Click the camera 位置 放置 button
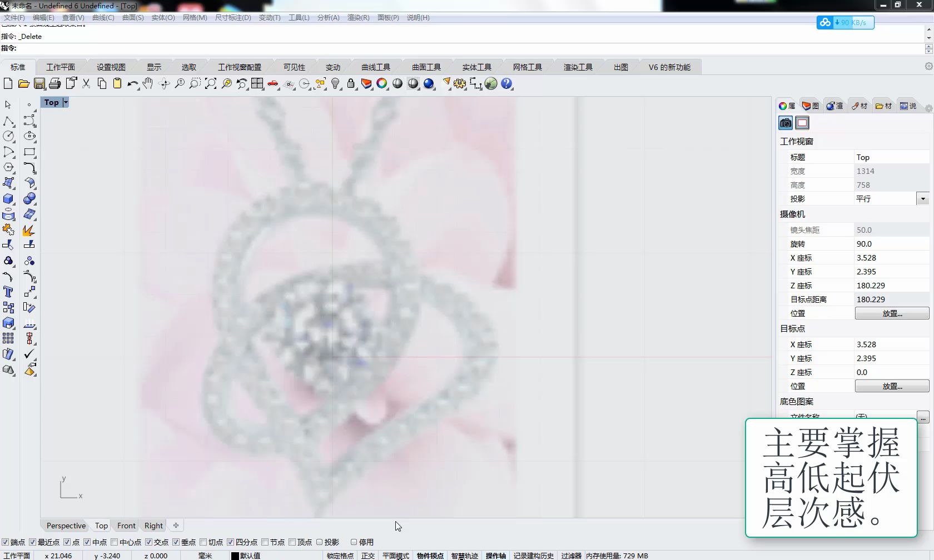This screenshot has height=560, width=934. point(892,313)
